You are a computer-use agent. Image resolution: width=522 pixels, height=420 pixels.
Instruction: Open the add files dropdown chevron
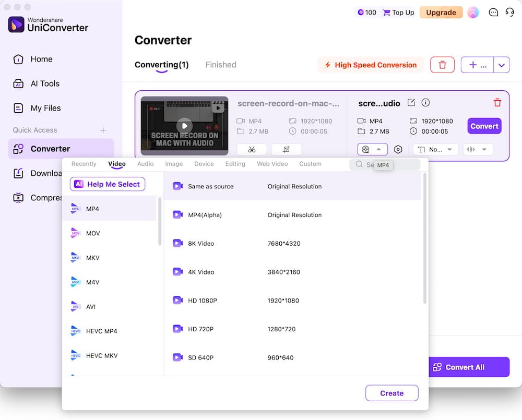(x=502, y=65)
